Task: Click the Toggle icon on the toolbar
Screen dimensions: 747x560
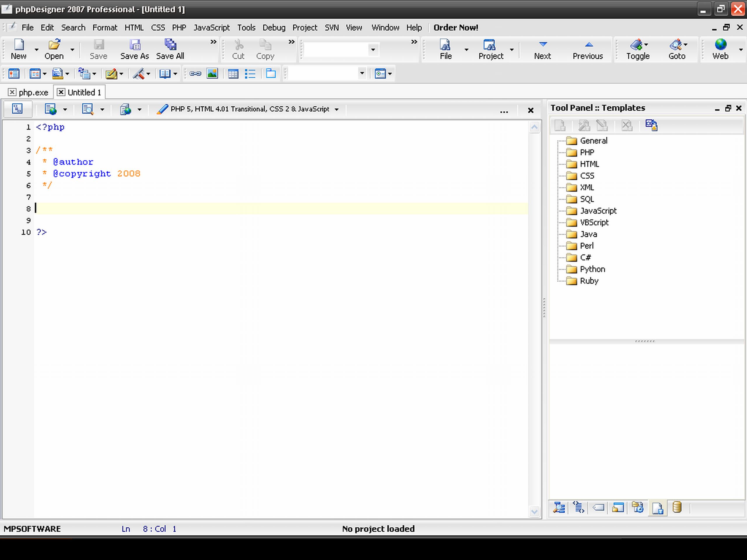Action: click(637, 49)
